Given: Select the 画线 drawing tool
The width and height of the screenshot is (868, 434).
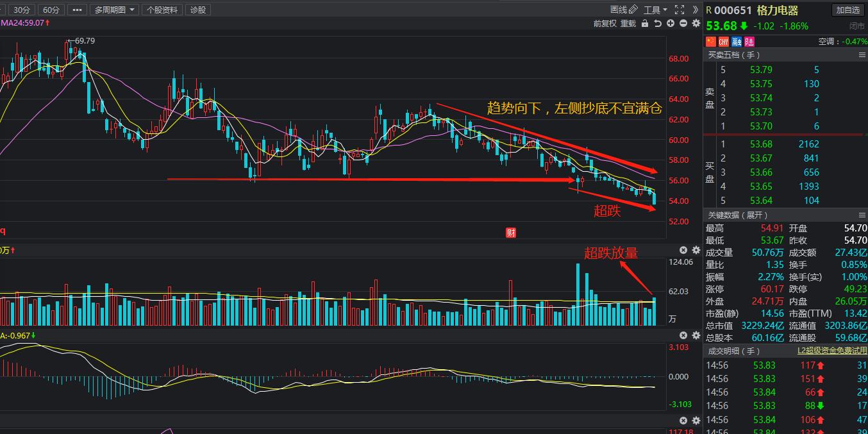Looking at the screenshot, I should coord(619,9).
